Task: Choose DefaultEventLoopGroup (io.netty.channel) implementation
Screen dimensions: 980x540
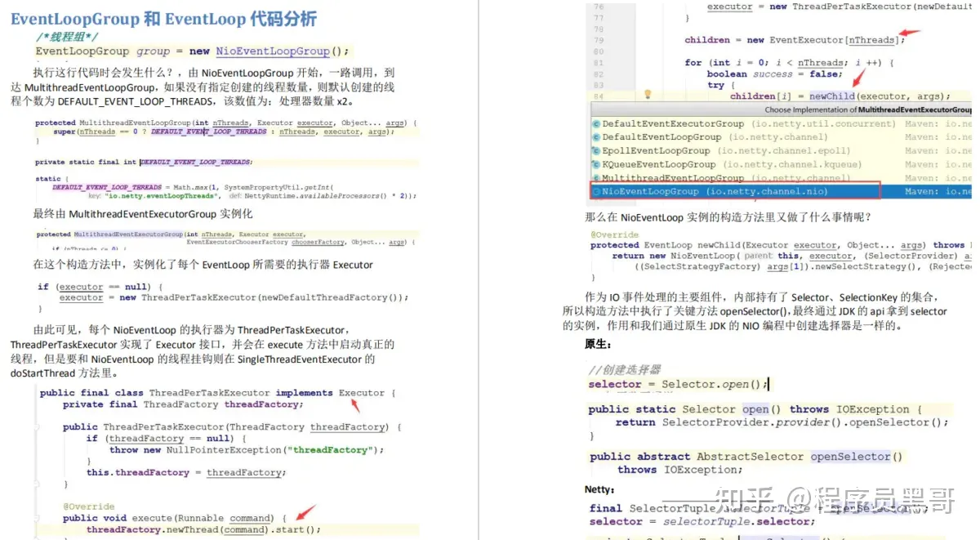Action: click(715, 137)
